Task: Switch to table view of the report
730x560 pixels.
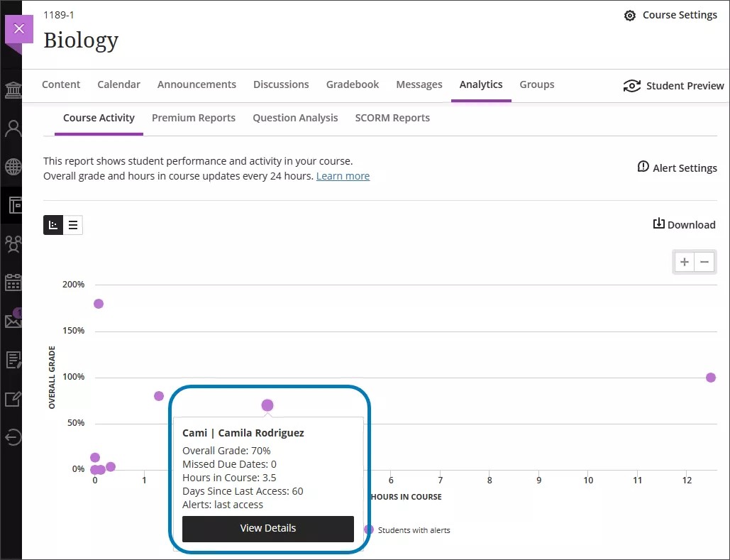Action: click(x=73, y=224)
